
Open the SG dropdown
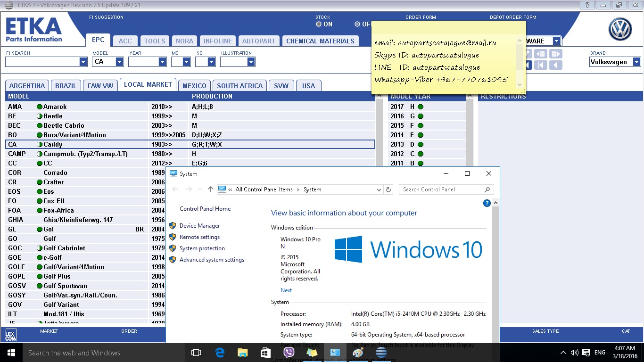tap(212, 62)
